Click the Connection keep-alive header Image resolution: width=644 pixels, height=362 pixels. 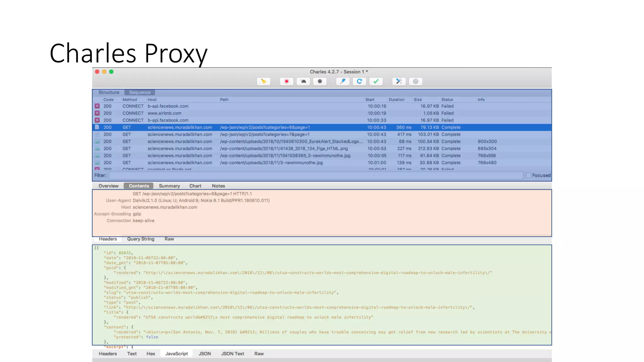point(130,221)
